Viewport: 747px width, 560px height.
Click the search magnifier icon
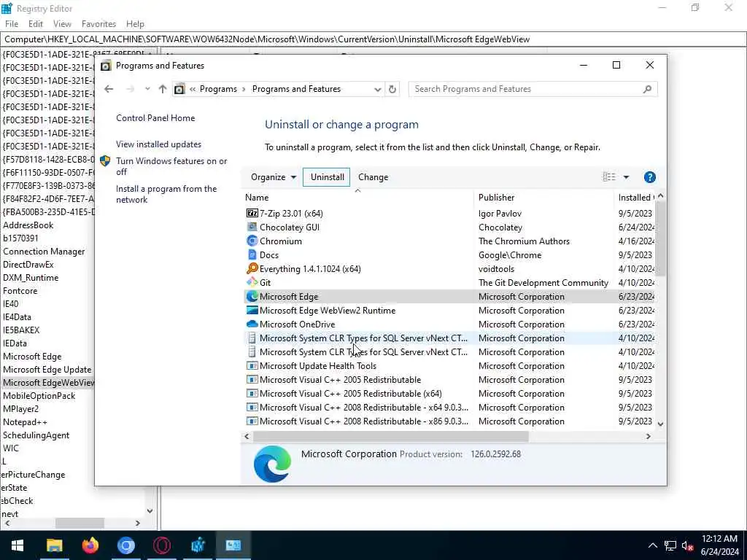coord(647,89)
